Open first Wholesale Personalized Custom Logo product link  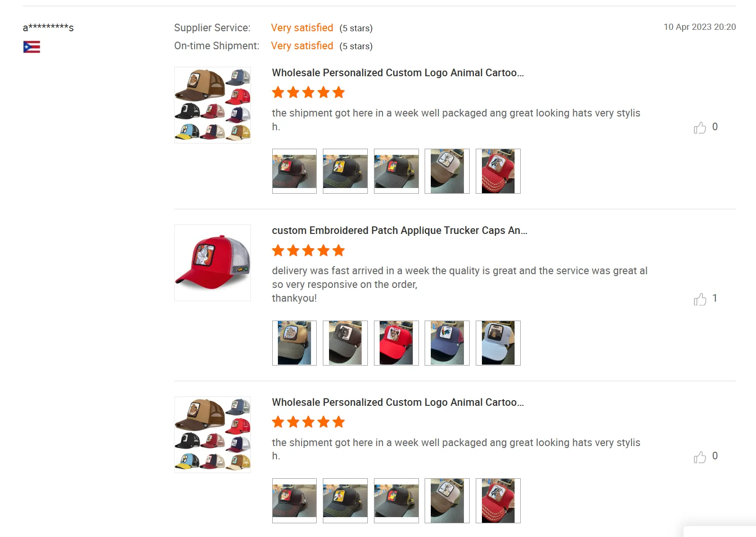click(398, 73)
